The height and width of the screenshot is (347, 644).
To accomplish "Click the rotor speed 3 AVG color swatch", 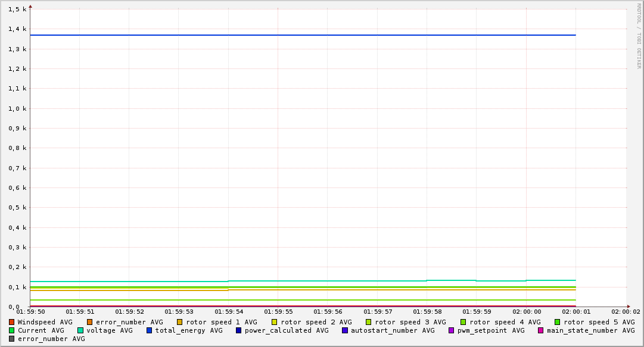I will [369, 322].
